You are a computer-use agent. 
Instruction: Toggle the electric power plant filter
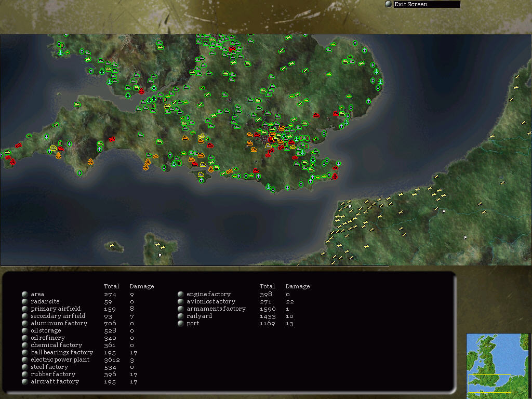(25, 360)
